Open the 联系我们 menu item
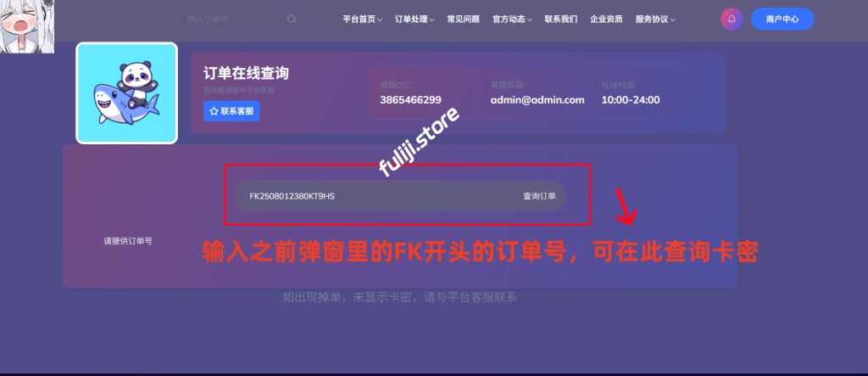The height and width of the screenshot is (376, 868). (560, 19)
